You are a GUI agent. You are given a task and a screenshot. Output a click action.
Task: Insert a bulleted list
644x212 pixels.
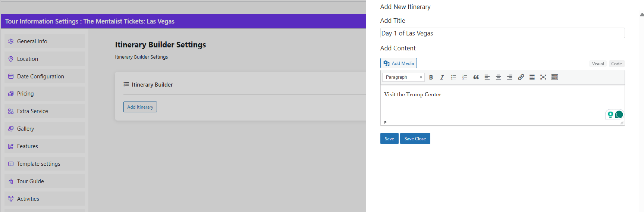tap(453, 77)
